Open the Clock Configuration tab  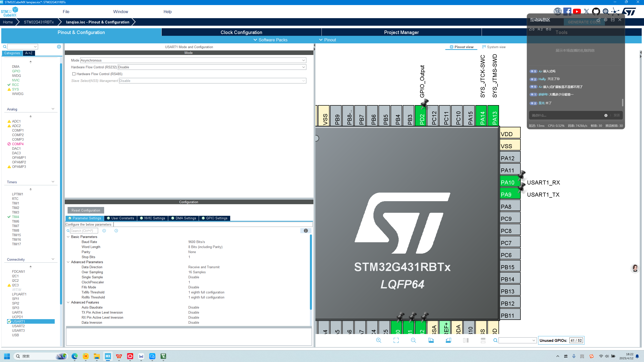point(241,32)
